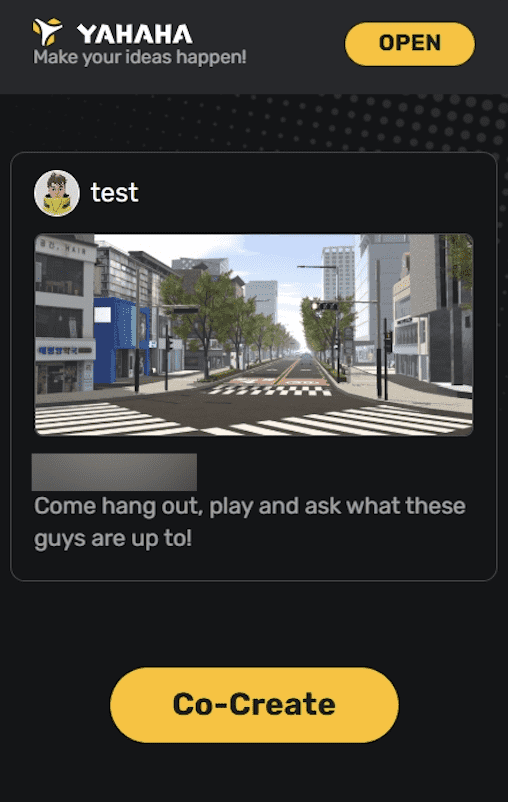The height and width of the screenshot is (802, 508).
Task: Click the empty card area below the description
Action: 254,565
